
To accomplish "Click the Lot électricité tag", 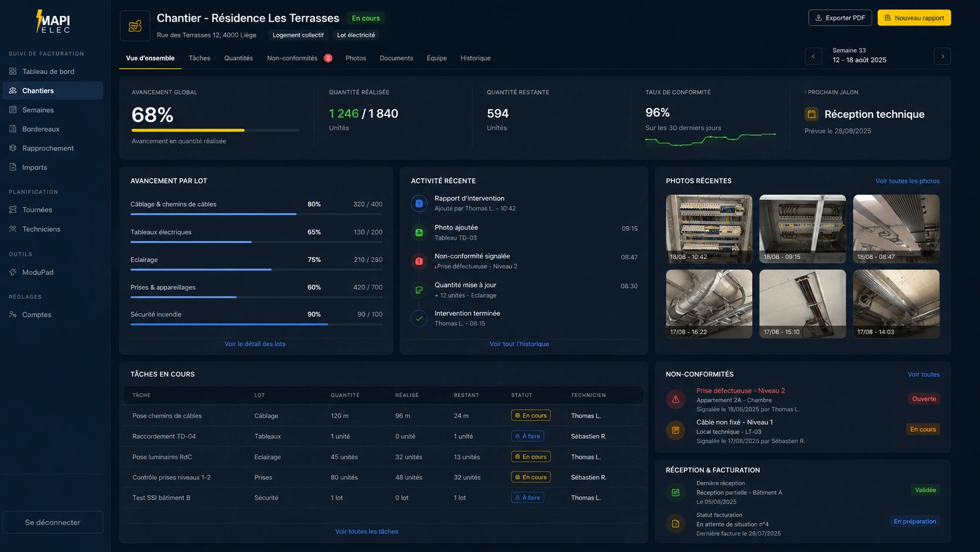I will [x=356, y=35].
